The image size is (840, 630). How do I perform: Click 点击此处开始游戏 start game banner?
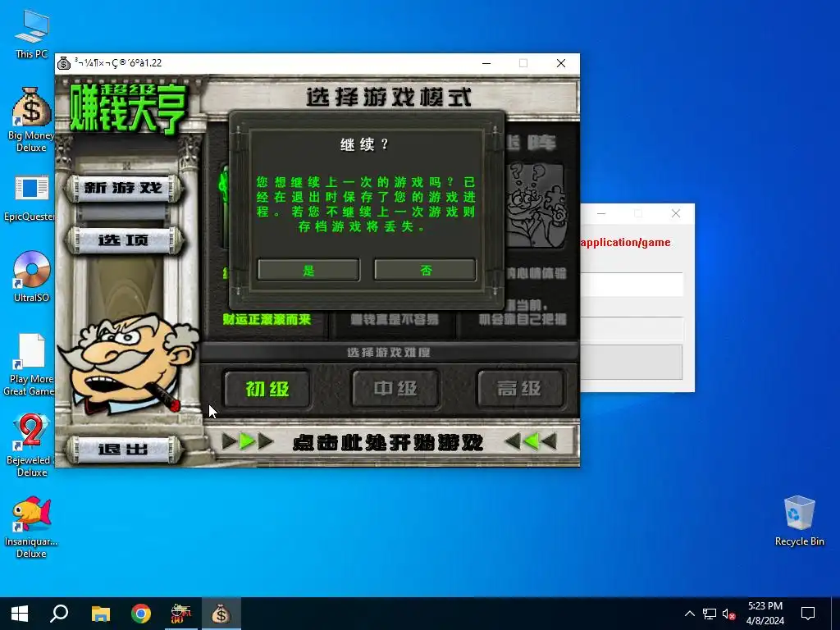pos(388,442)
